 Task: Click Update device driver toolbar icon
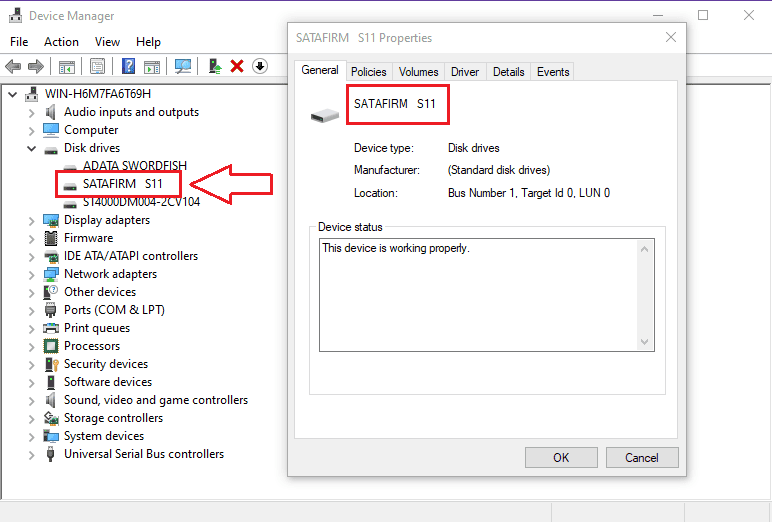(215, 66)
